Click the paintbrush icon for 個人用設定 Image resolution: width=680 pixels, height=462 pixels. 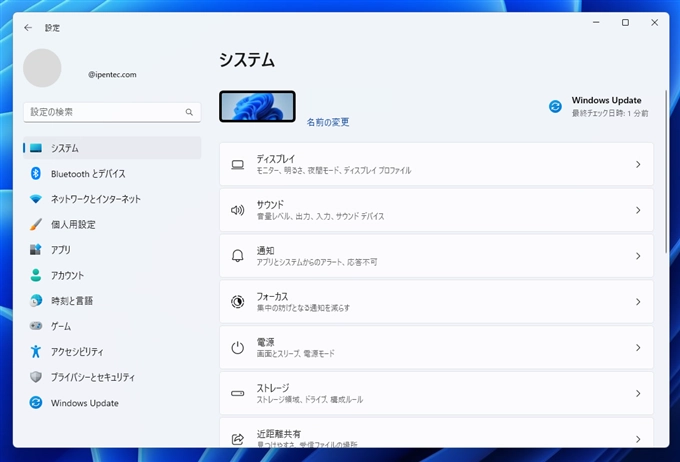point(36,224)
